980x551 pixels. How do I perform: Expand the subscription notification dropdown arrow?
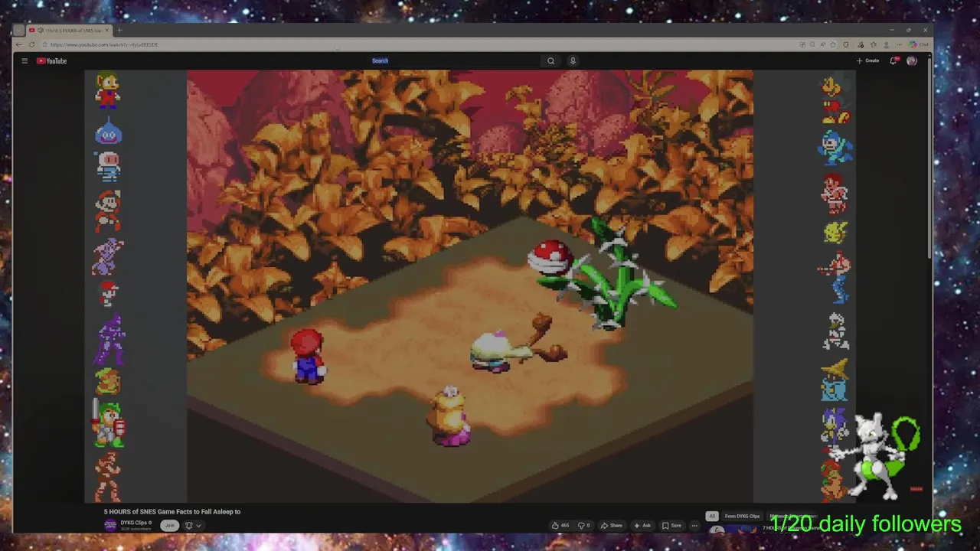[198, 526]
